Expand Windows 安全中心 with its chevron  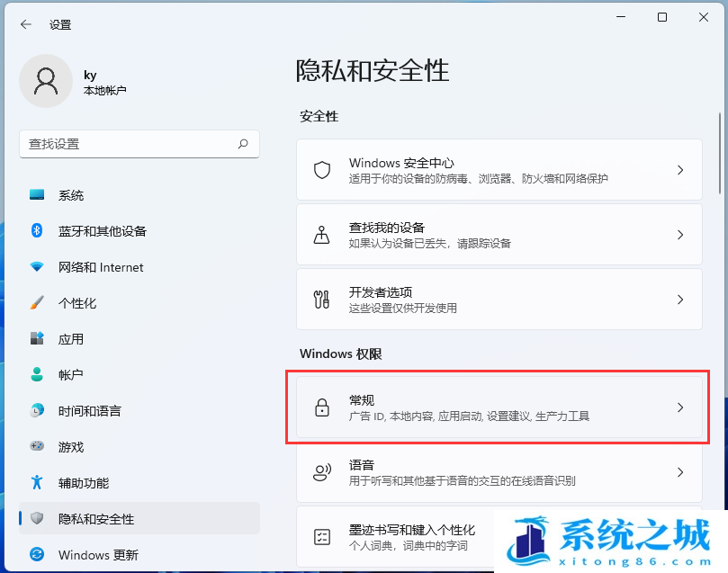coord(680,170)
